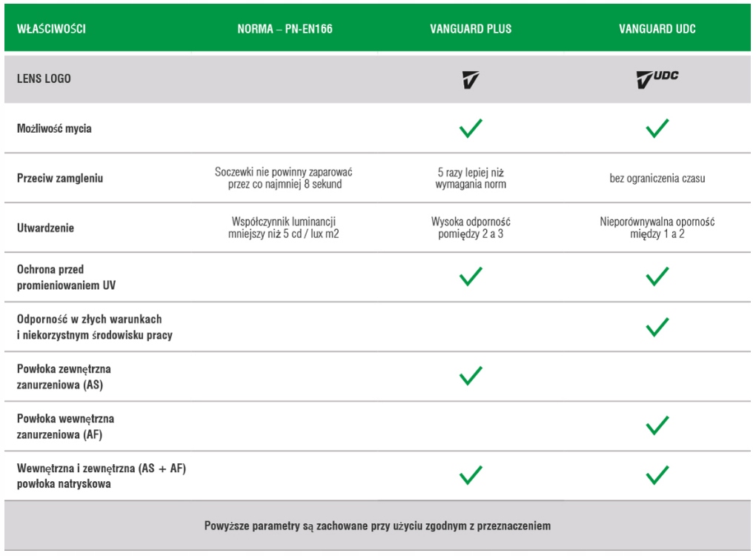Click the Vanguard UDC checkmark for UV protection row
Image resolution: width=756 pixels, height=556 pixels.
click(x=657, y=277)
